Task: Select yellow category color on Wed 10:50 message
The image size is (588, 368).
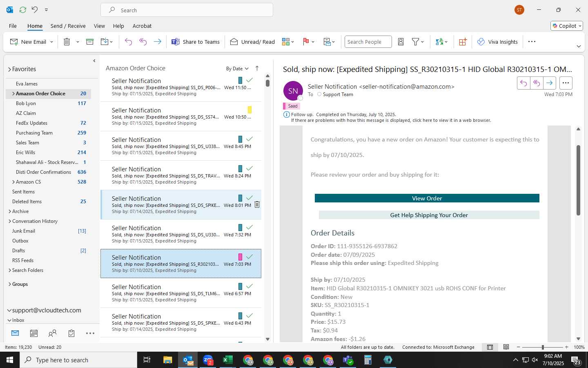Action: coord(249,110)
